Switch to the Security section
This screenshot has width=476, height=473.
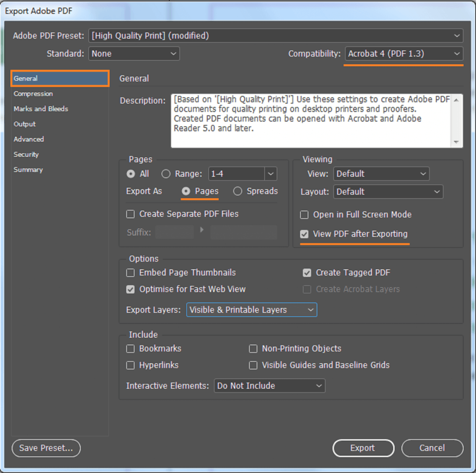[26, 154]
